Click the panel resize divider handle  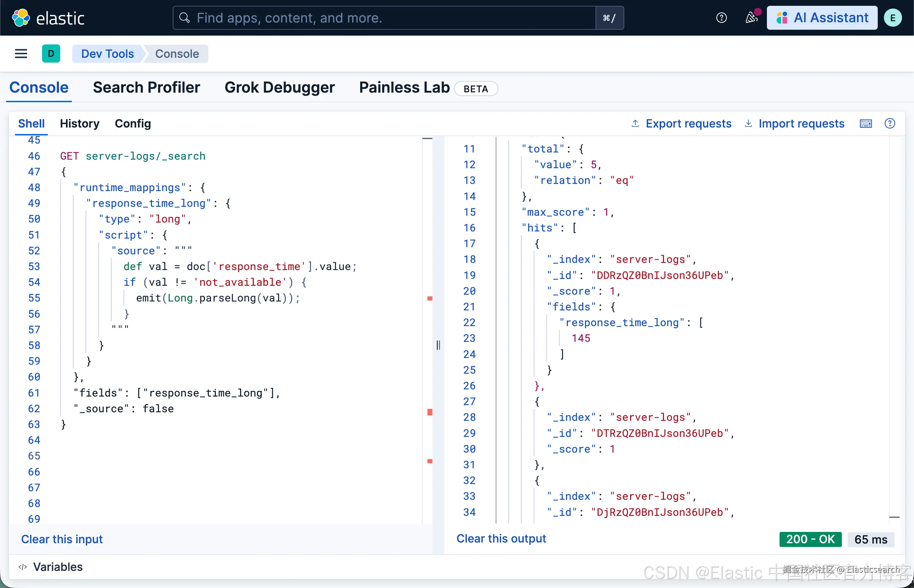[x=438, y=345]
